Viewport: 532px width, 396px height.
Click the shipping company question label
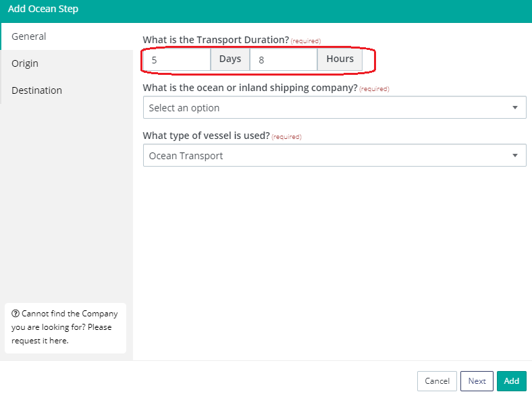250,88
